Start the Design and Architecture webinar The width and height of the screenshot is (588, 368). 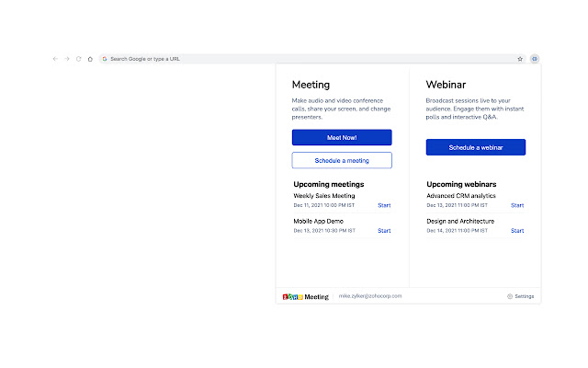pyautogui.click(x=517, y=231)
